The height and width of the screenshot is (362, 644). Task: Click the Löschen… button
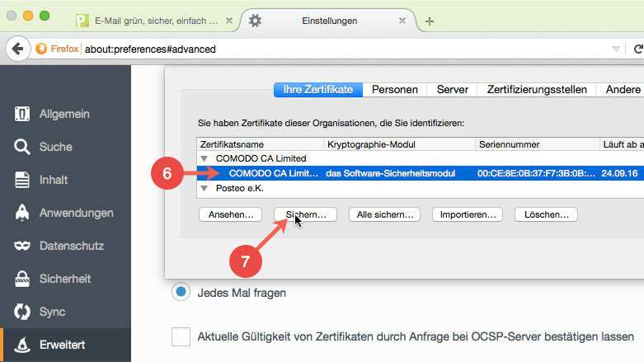[x=546, y=214]
